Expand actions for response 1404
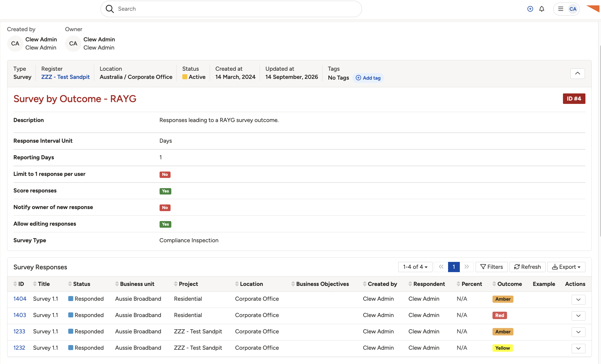The width and height of the screenshot is (601, 364). (578, 299)
